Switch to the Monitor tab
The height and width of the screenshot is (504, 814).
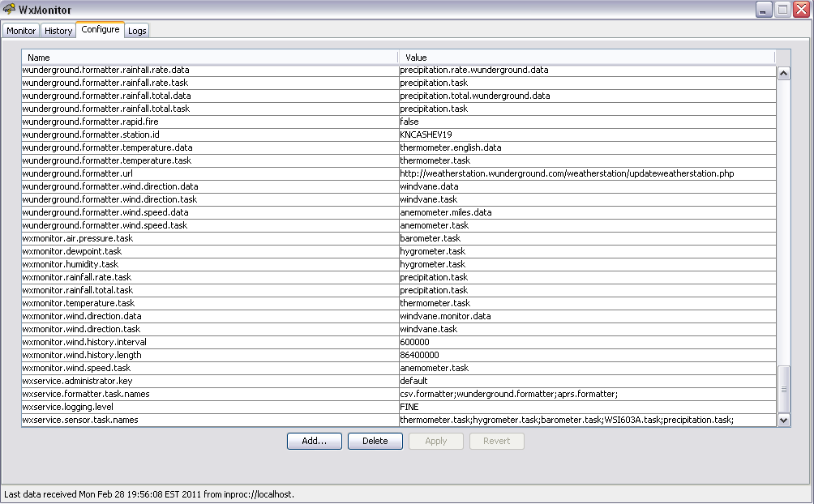click(21, 31)
